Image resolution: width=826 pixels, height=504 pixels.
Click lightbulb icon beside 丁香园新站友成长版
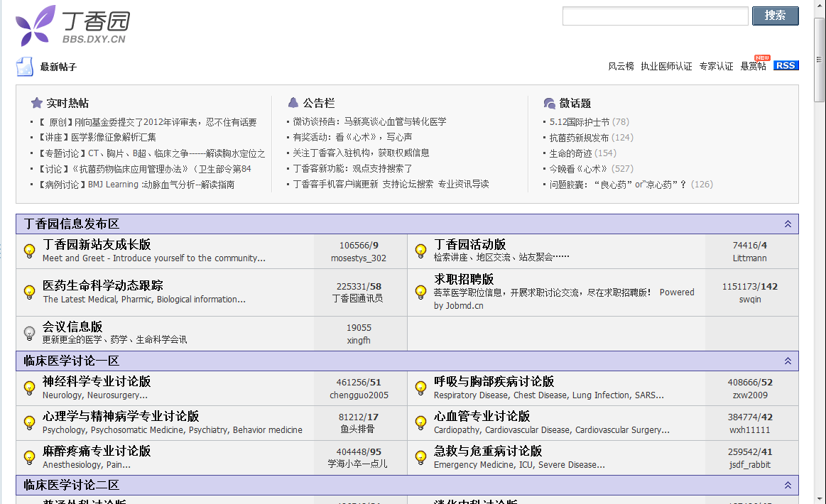(x=30, y=251)
